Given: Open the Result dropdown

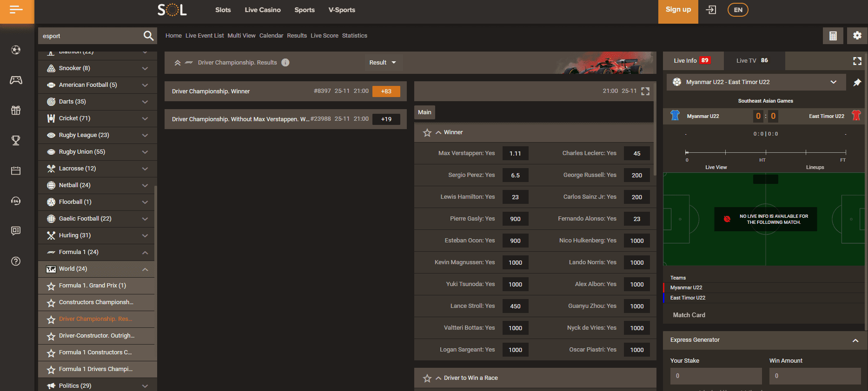Looking at the screenshot, I should (383, 63).
